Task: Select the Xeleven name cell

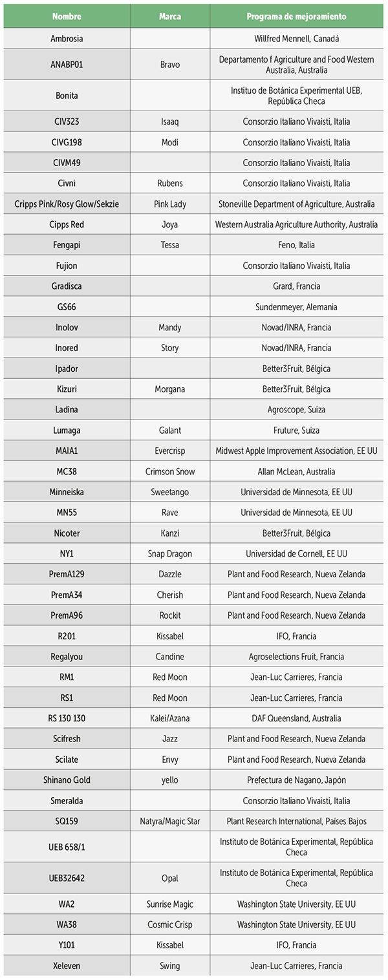Action: (67, 966)
